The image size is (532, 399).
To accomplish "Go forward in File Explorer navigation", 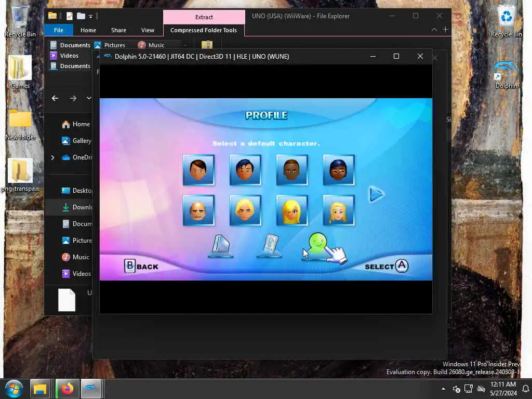I will coord(73,98).
